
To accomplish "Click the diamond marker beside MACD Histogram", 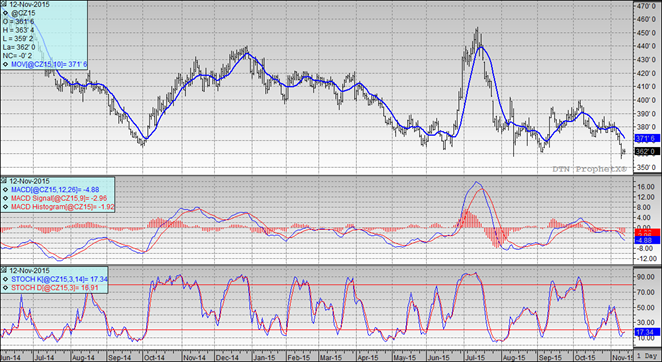I will coord(5,207).
